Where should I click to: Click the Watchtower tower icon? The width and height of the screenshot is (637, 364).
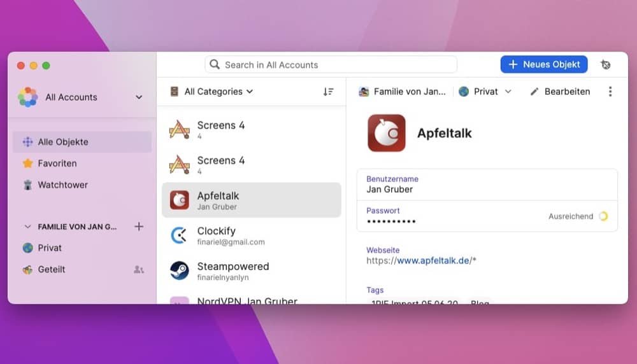[27, 185]
